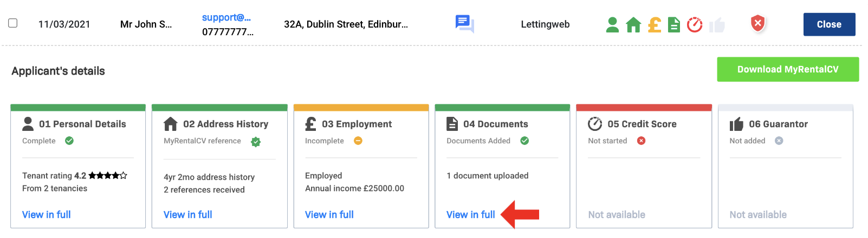Click the orange pound sign status icon
Screen dimensions: 868x238
point(655,25)
